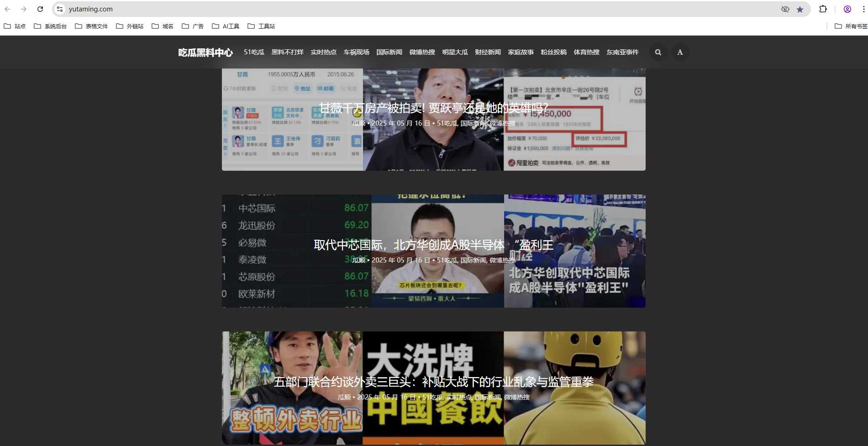Click the 吃瓜黑料中心 site logo
868x446 pixels.
click(x=205, y=52)
